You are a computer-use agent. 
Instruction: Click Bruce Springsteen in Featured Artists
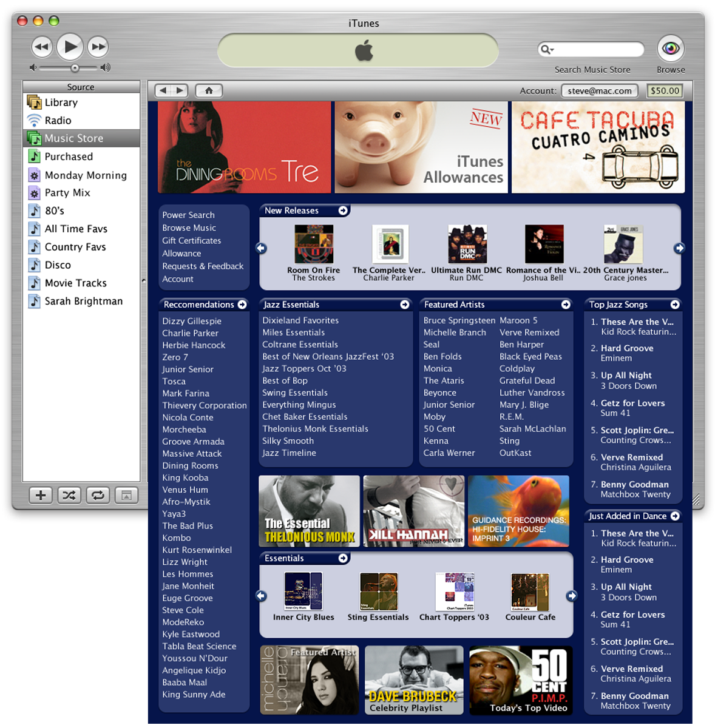(459, 320)
